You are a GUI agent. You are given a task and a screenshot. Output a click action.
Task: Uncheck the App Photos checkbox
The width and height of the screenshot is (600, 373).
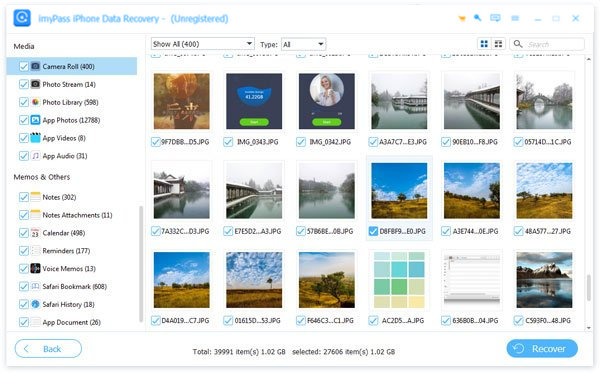coord(24,120)
